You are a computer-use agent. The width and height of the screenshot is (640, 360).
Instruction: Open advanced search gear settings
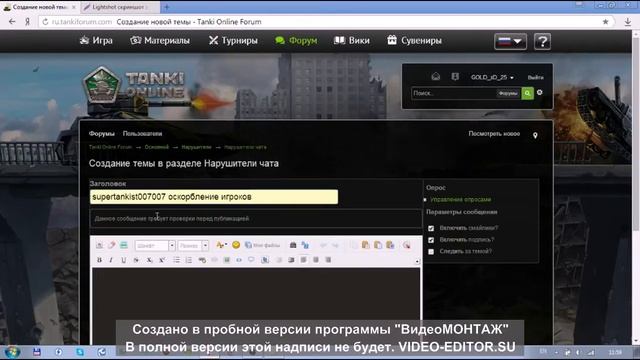coord(540,93)
